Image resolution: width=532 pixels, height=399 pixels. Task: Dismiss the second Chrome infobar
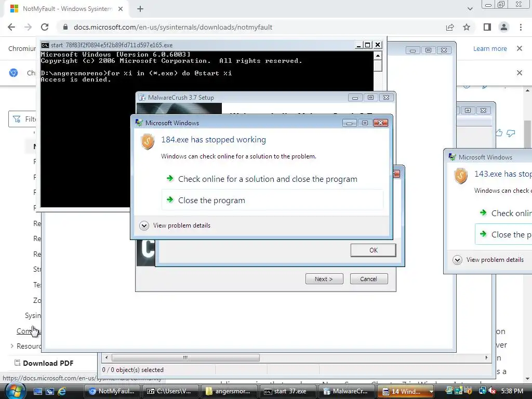(x=520, y=73)
